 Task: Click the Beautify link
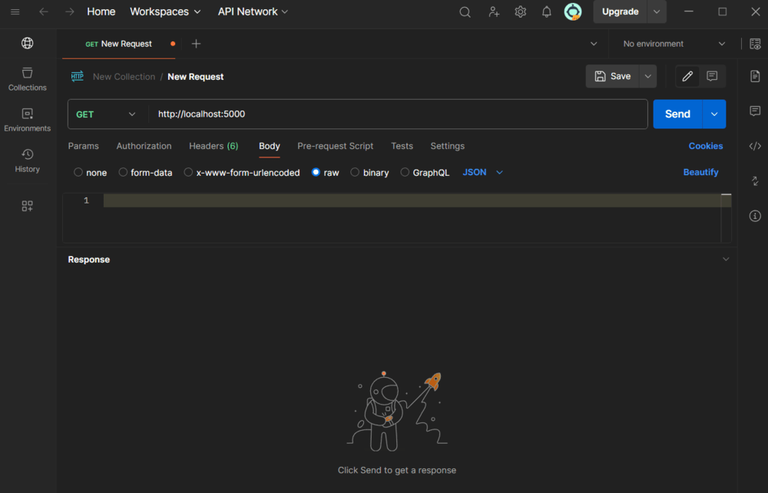click(700, 172)
